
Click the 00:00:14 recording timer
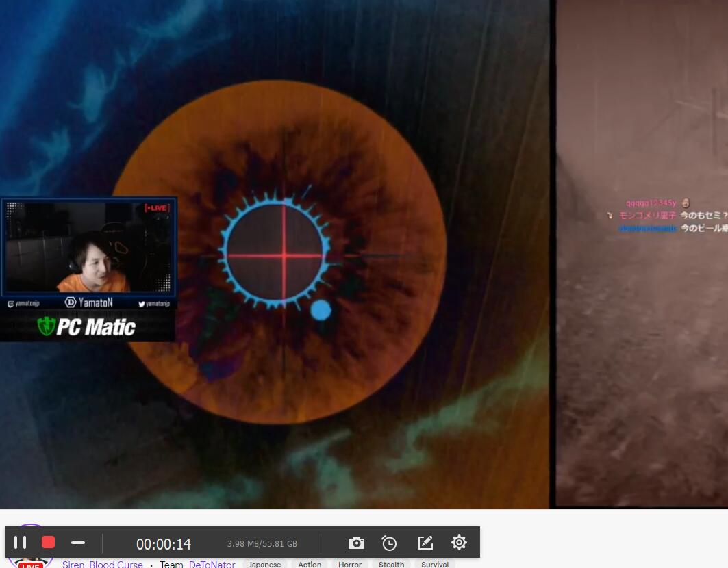click(164, 544)
